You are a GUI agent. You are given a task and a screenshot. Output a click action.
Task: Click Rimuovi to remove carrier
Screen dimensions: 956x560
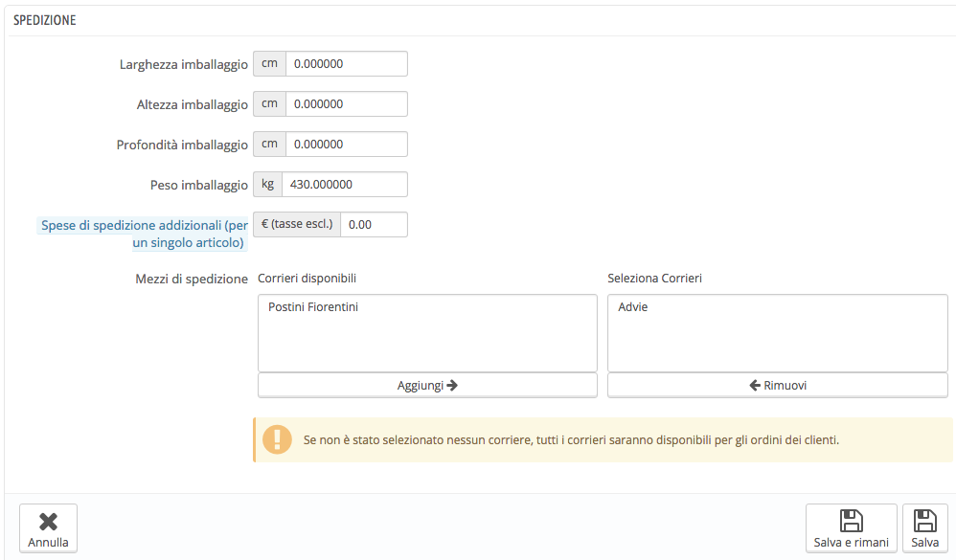click(x=778, y=385)
